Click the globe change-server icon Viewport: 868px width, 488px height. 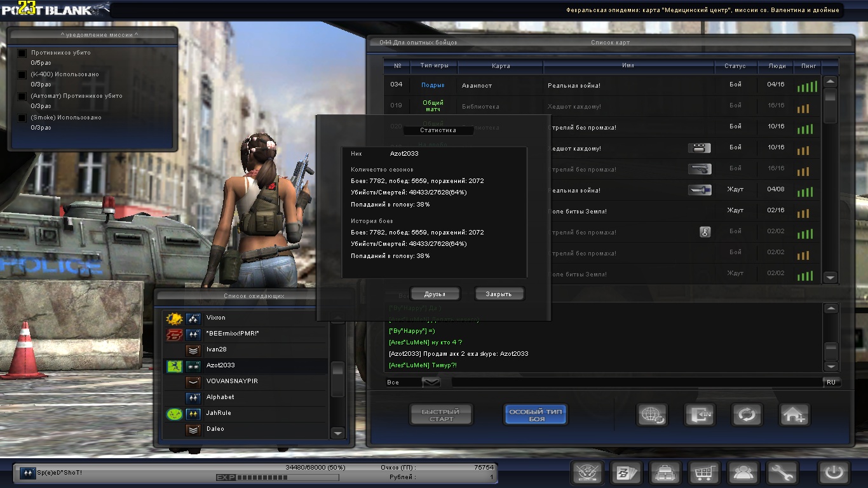point(652,415)
